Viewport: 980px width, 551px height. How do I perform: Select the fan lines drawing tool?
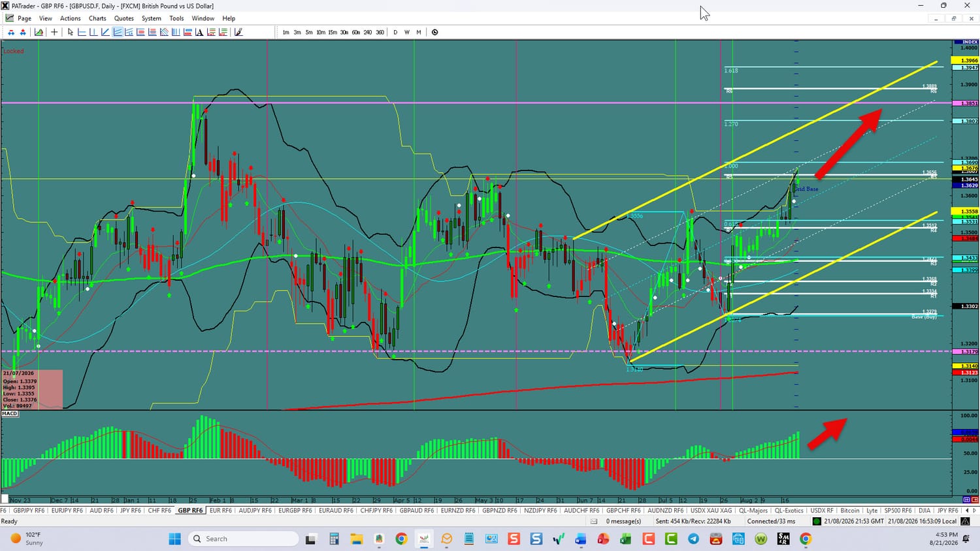129,32
